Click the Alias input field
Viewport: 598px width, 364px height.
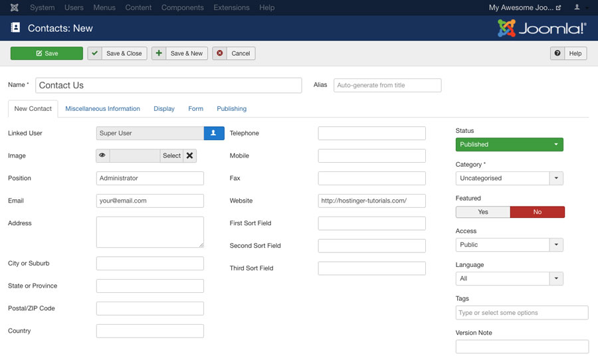[387, 86]
